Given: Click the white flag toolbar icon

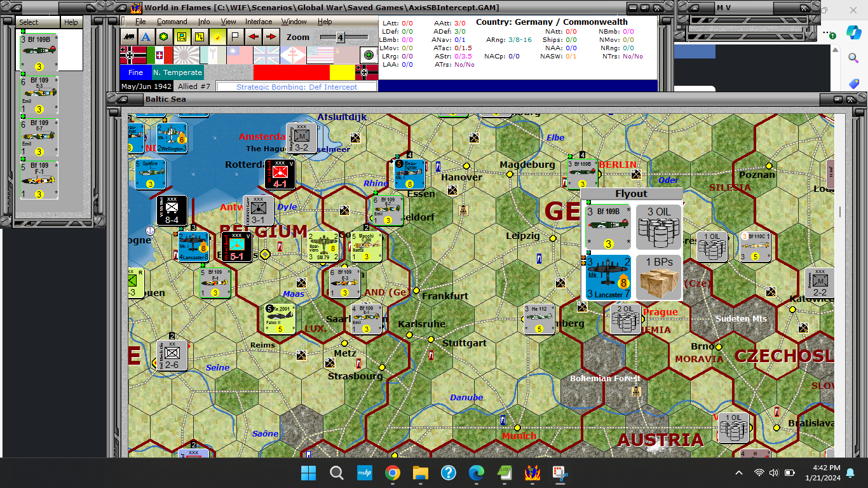Looking at the screenshot, I should [236, 37].
